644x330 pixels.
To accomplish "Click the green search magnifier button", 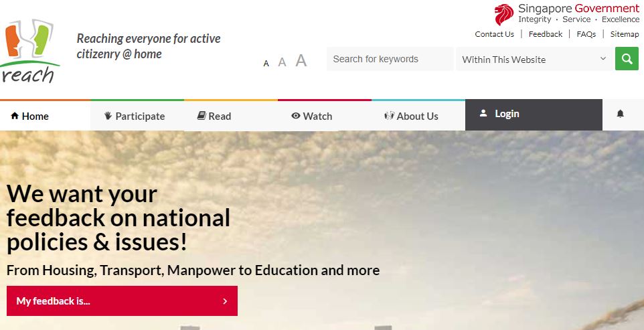I will pyautogui.click(x=627, y=59).
